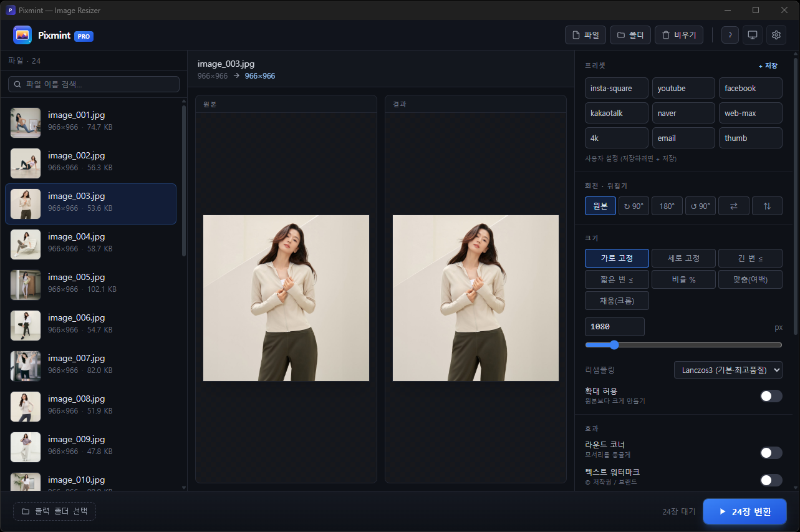The height and width of the screenshot is (532, 800).
Task: Click the 24장 대기 status text
Action: (678, 512)
